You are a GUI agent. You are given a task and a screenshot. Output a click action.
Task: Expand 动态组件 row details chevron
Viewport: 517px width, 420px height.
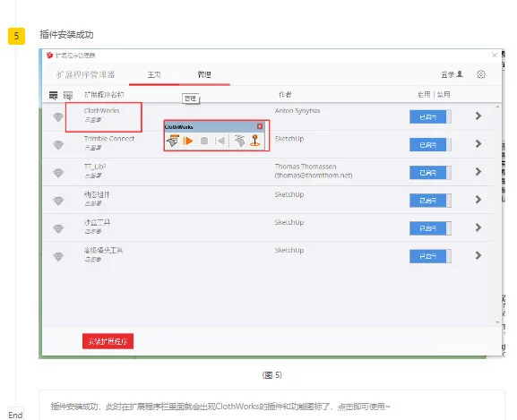coord(478,200)
